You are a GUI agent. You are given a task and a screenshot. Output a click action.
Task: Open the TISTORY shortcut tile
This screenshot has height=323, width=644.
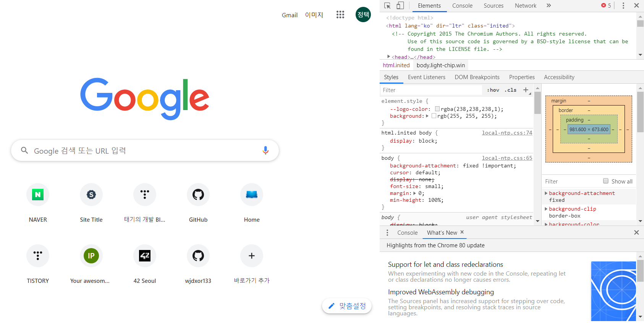[38, 256]
